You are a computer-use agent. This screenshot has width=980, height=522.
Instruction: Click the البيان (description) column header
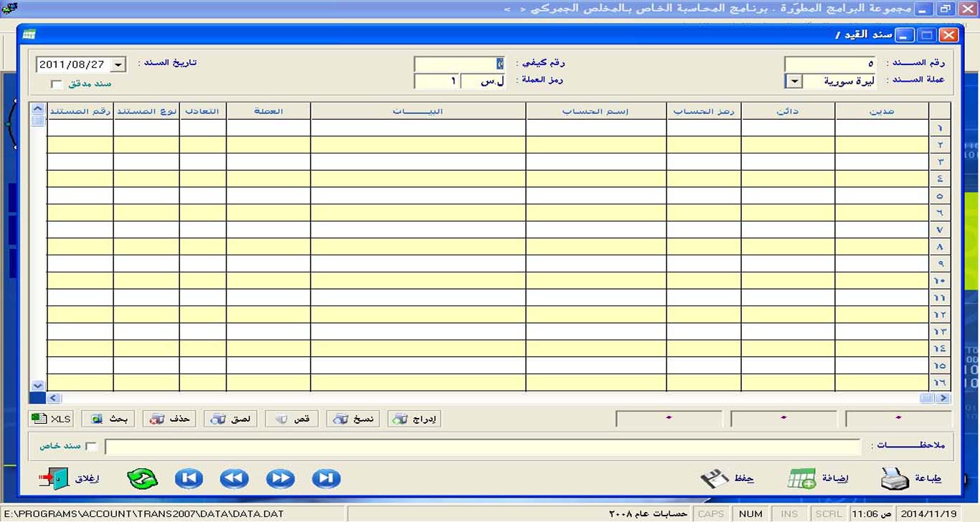(418, 111)
